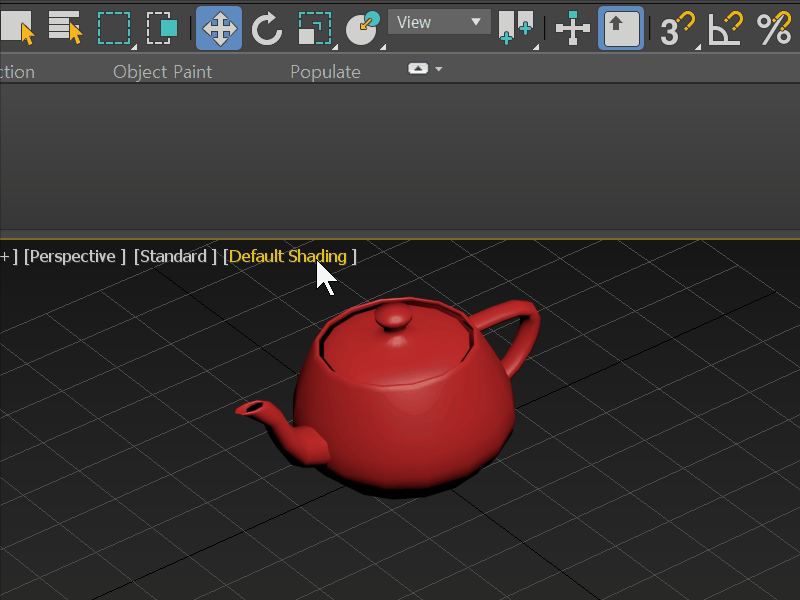Activate Select and Scale tool
The width and height of the screenshot is (800, 600).
pyautogui.click(x=316, y=29)
